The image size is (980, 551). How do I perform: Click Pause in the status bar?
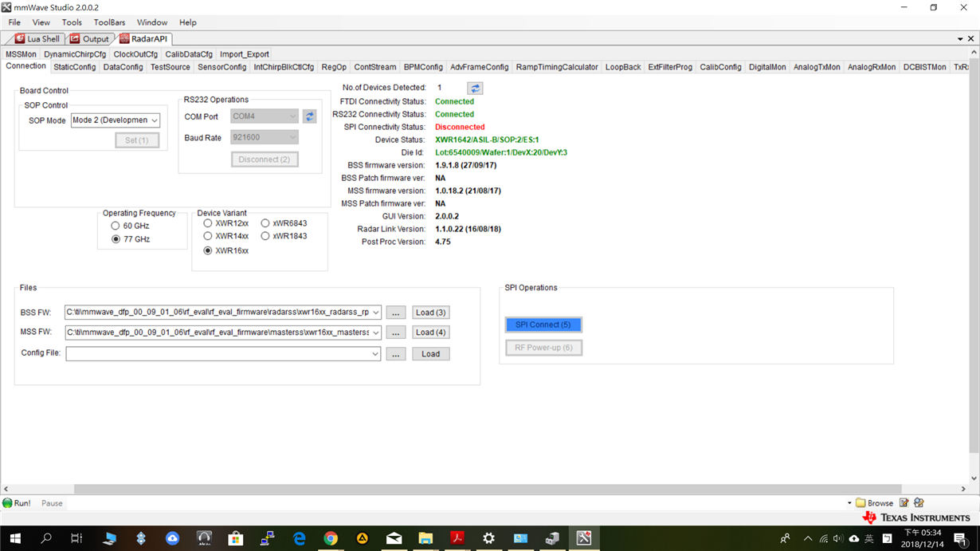pos(52,503)
